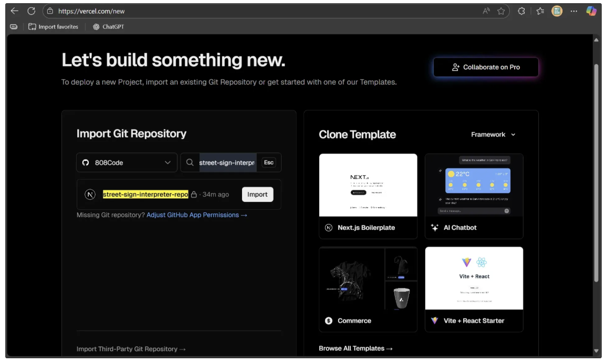Click the Collaborate on Pro button
607x364 pixels.
click(x=486, y=67)
